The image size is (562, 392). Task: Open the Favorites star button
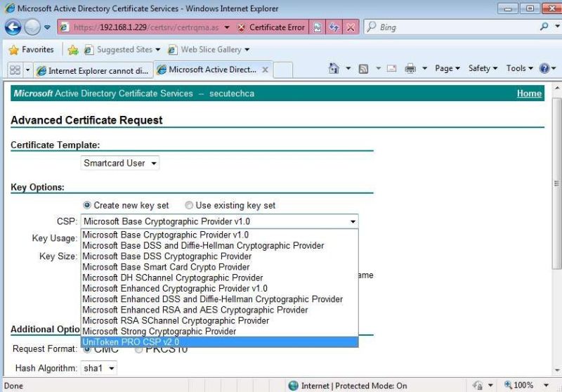(x=31, y=49)
